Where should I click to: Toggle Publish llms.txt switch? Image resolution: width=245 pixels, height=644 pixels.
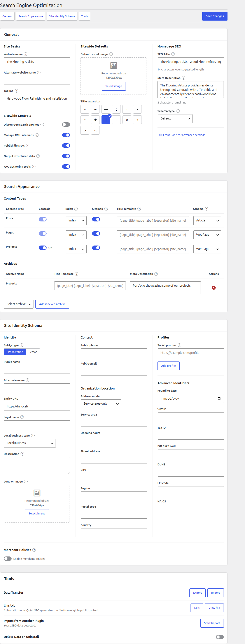(66, 146)
